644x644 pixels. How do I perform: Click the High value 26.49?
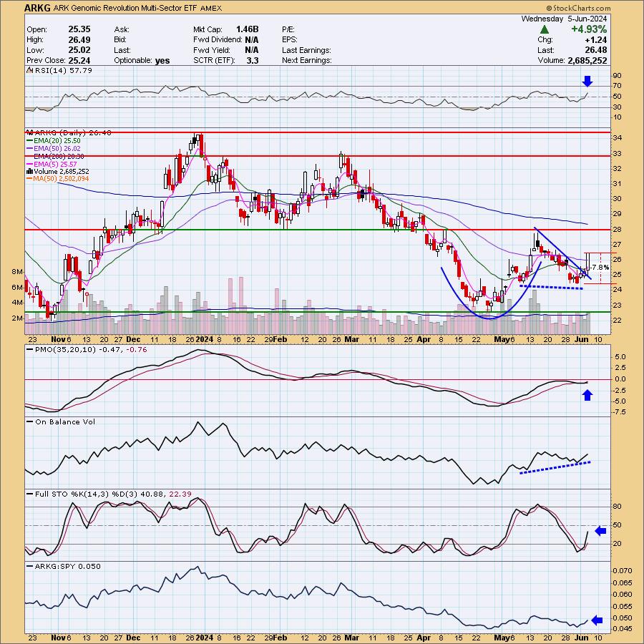pos(79,40)
